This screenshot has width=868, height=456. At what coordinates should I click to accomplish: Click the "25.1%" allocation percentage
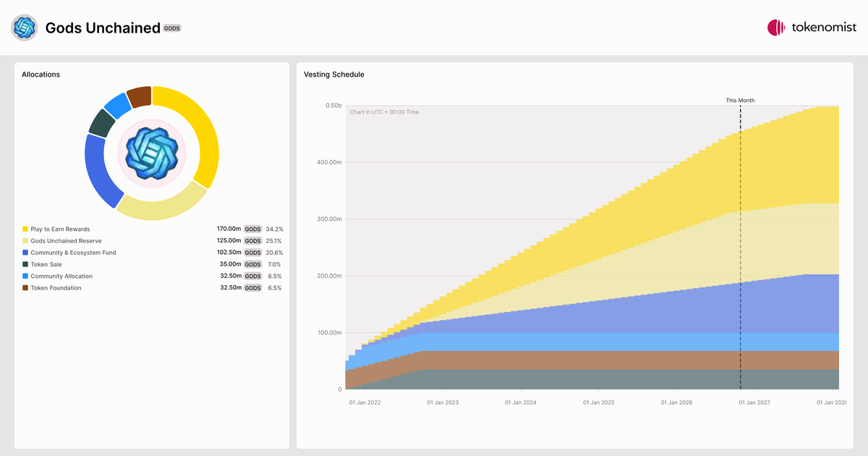274,241
